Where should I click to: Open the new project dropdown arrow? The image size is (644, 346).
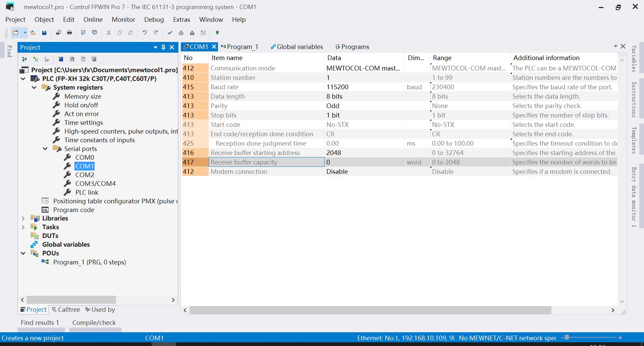pyautogui.click(x=25, y=33)
